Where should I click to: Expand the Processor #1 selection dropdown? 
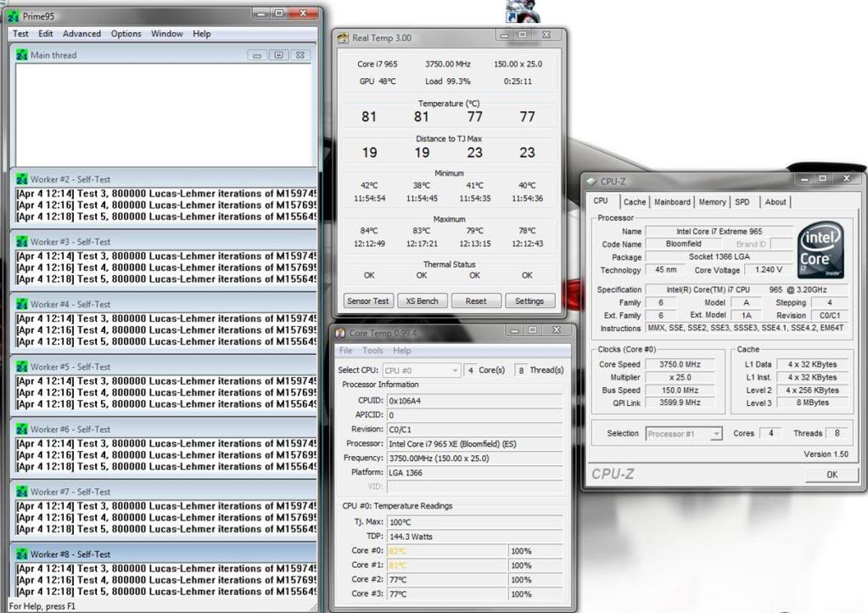pos(683,434)
